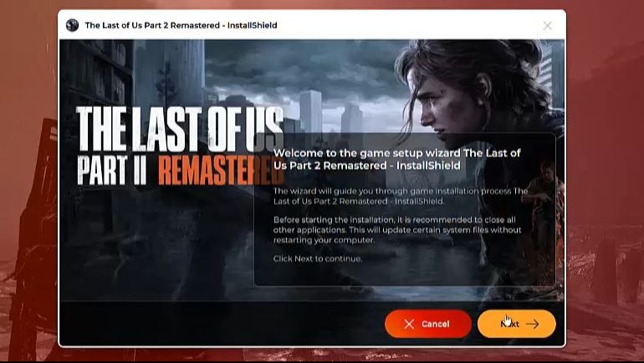Click the Welcome to the game setup heading

coord(396,159)
